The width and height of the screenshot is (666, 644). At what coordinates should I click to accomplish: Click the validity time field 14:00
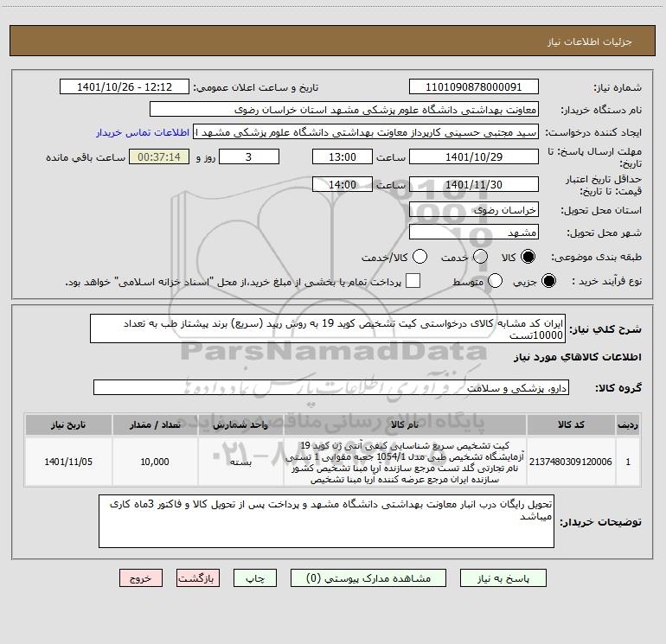(x=343, y=184)
